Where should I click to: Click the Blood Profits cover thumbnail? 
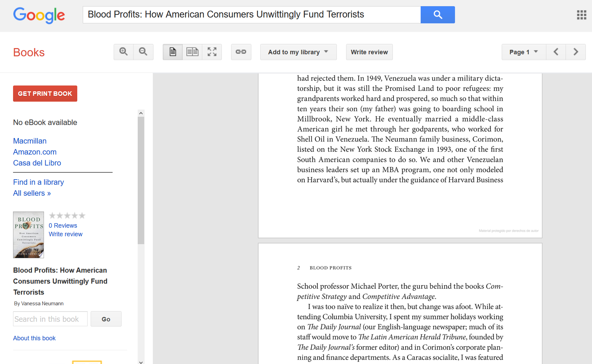coord(29,235)
